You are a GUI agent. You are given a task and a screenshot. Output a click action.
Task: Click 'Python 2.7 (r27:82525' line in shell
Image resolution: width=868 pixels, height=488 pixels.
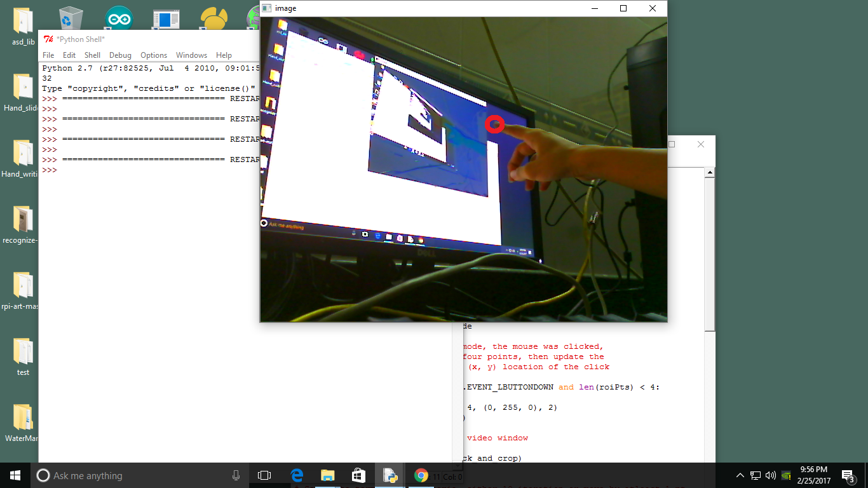coord(151,68)
